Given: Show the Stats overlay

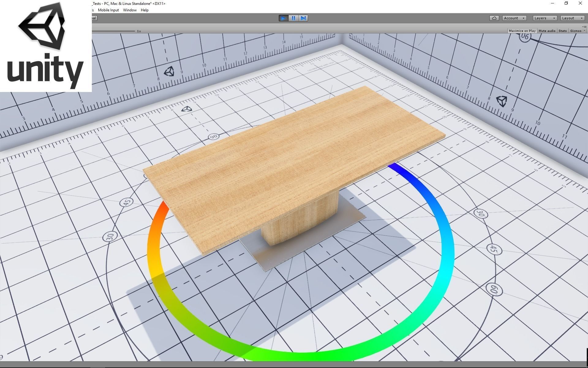Looking at the screenshot, I should (x=562, y=31).
